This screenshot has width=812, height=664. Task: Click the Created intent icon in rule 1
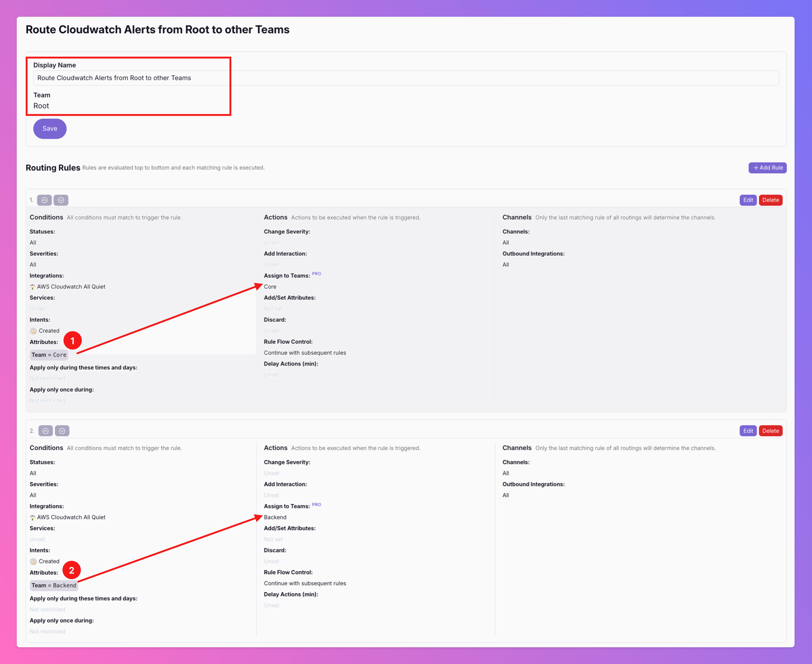[x=33, y=331]
